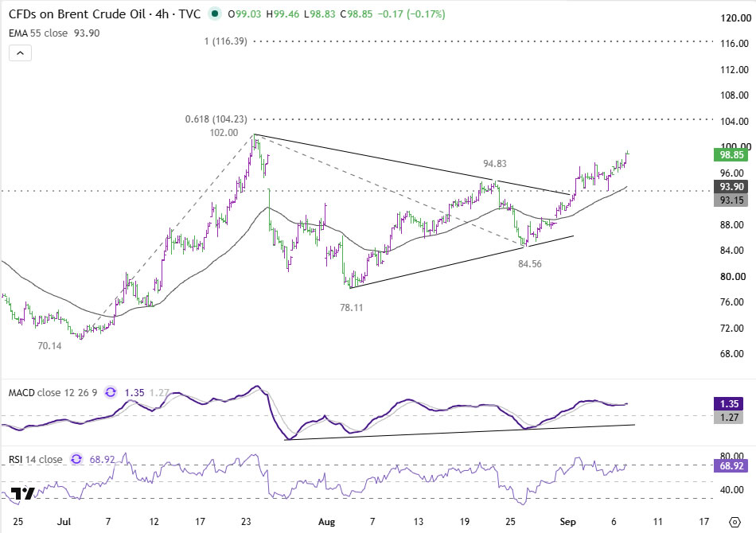
Task: Click the MACD refresh circle icon
Action: click(x=111, y=392)
